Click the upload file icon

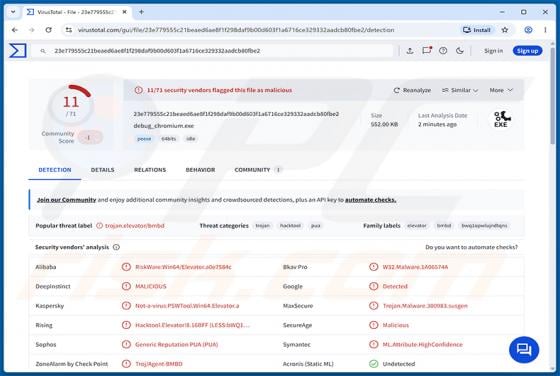coord(410,51)
